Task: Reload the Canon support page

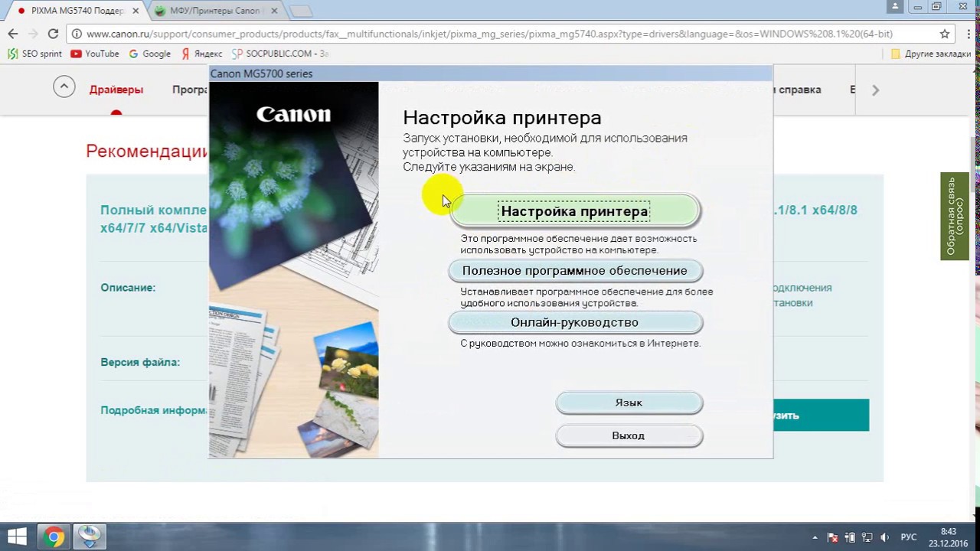Action: coord(53,34)
